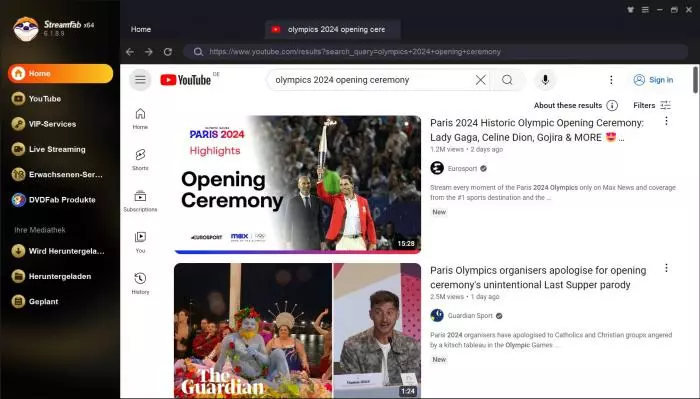Open the StreamFab titlebar menu icon
The width and height of the screenshot is (700, 399).
[x=645, y=9]
